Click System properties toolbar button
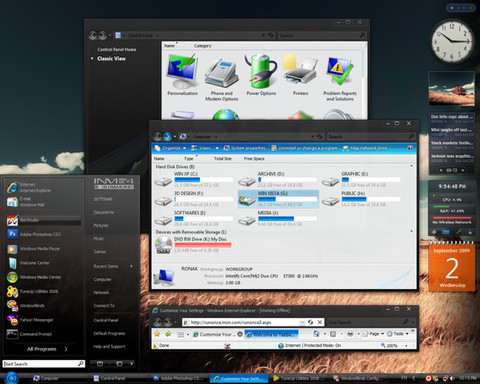This screenshot has width=480, height=384. 245,148
